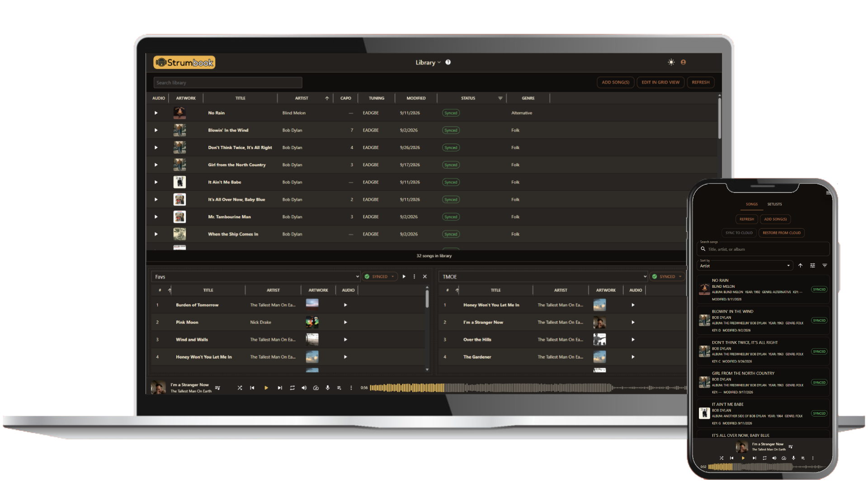
Task: Open the Favs setlist dropdown
Action: [x=255, y=276]
